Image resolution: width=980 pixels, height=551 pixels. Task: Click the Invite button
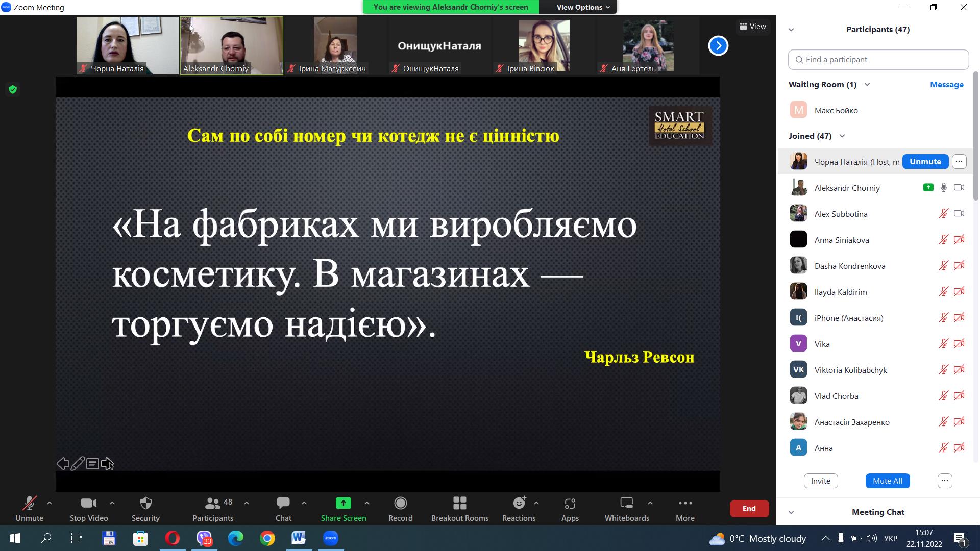tap(820, 481)
